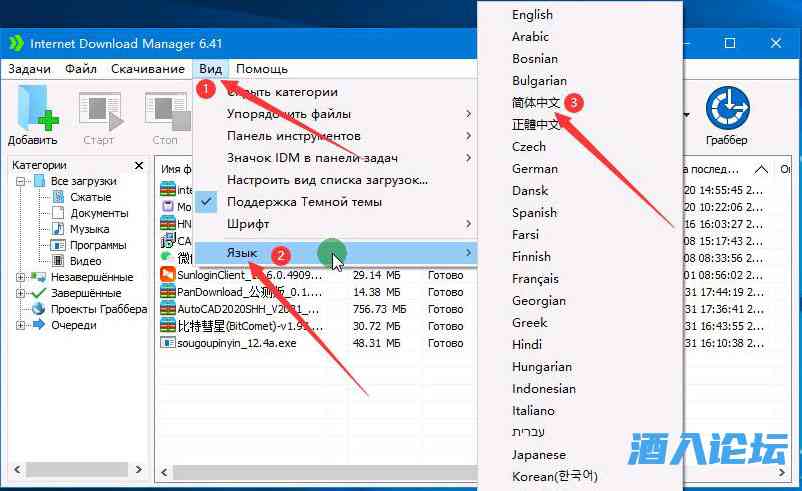Click the Стоп toolbar icon
This screenshot has height=491, width=802.
point(167,111)
